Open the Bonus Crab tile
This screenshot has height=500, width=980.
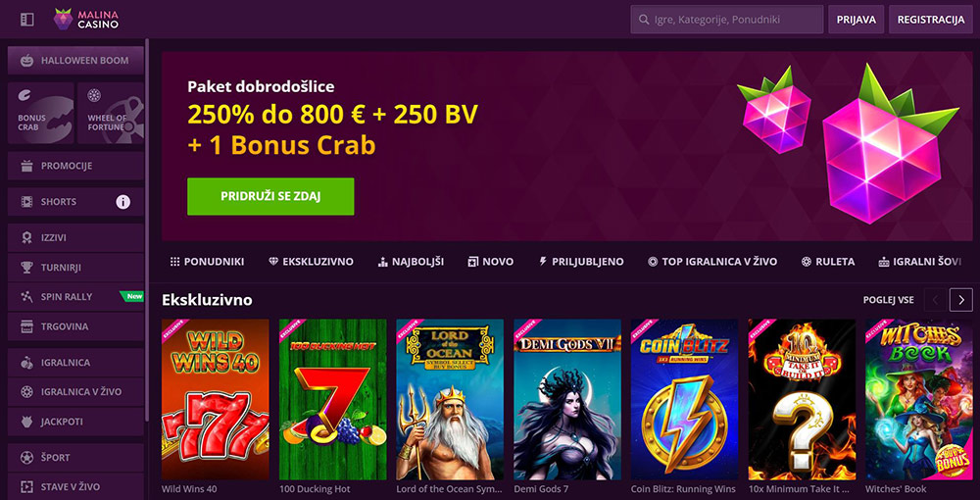pos(40,113)
